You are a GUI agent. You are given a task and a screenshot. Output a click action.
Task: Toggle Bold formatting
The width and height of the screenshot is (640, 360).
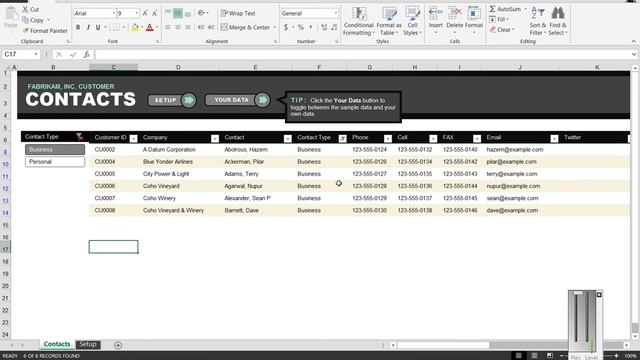pos(78,27)
